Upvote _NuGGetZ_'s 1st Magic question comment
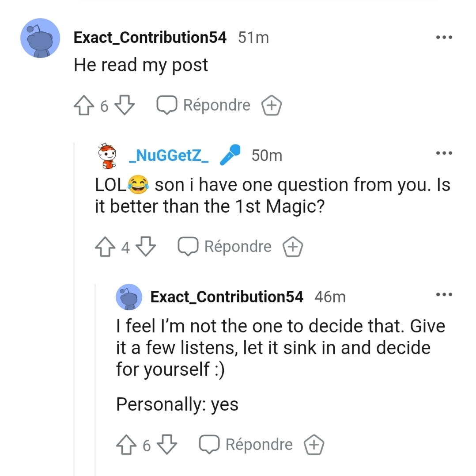This screenshot has width=476, height=476. click(105, 247)
